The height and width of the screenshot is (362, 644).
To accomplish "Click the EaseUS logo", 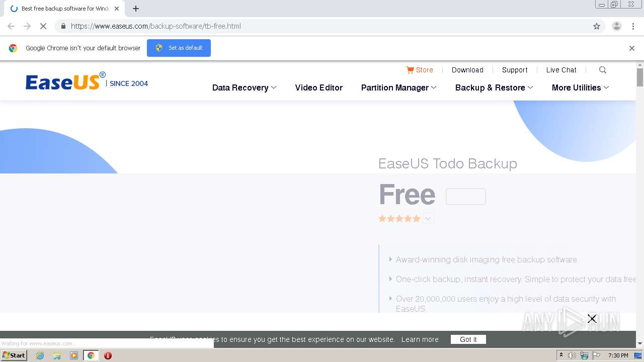I will 65,81.
